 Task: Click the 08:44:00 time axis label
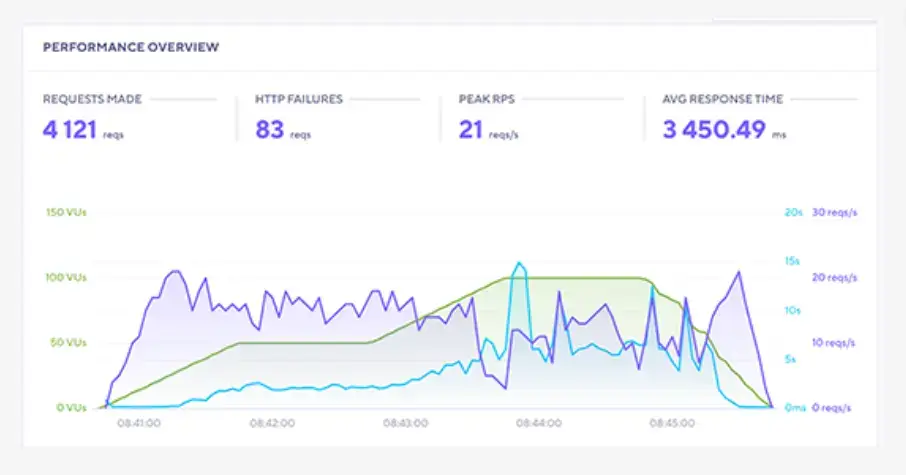point(539,424)
